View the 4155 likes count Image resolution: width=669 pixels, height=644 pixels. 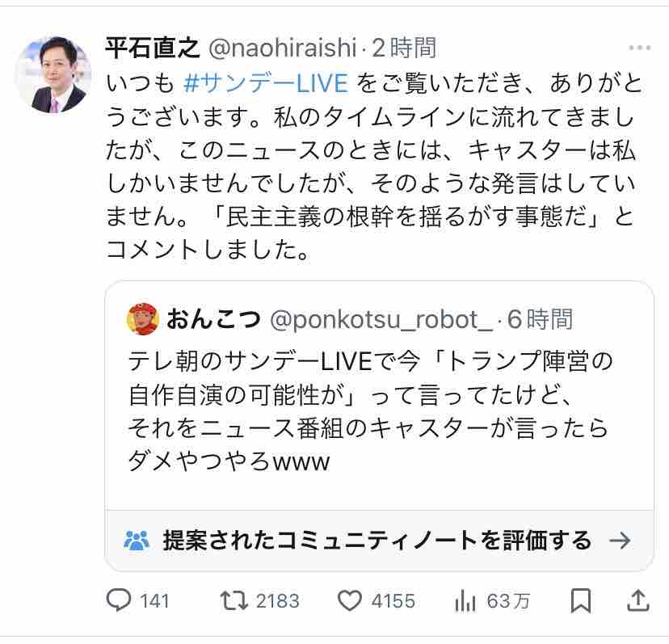coord(393,601)
